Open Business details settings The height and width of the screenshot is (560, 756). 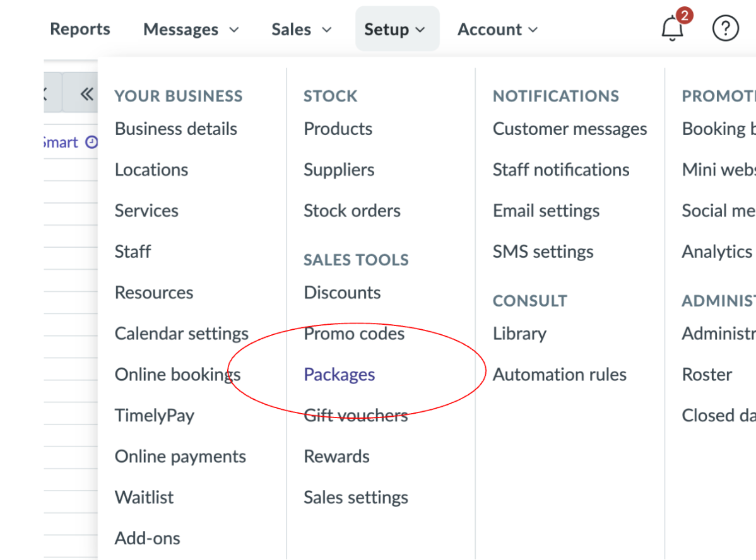176,129
